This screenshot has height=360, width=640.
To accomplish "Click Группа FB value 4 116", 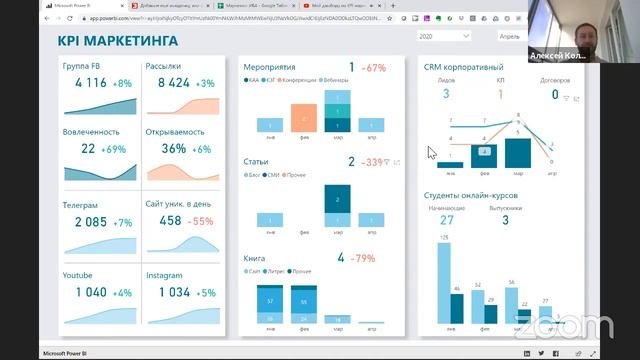I will pos(91,83).
